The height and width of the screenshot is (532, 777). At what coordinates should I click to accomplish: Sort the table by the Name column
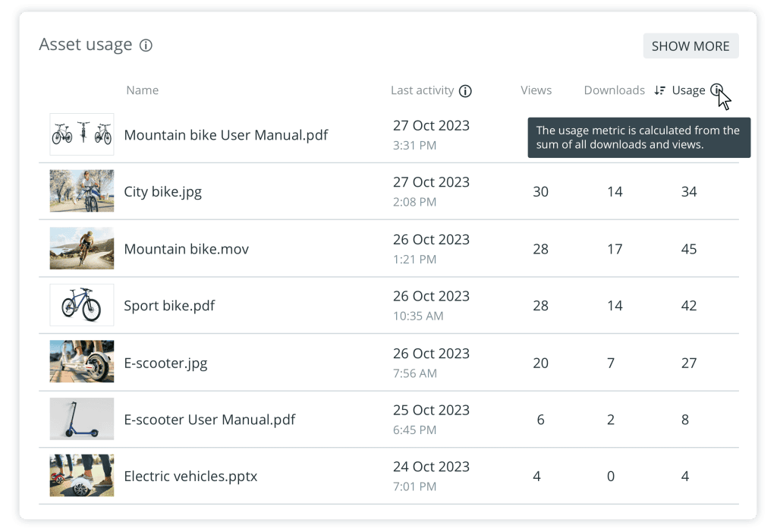point(142,90)
